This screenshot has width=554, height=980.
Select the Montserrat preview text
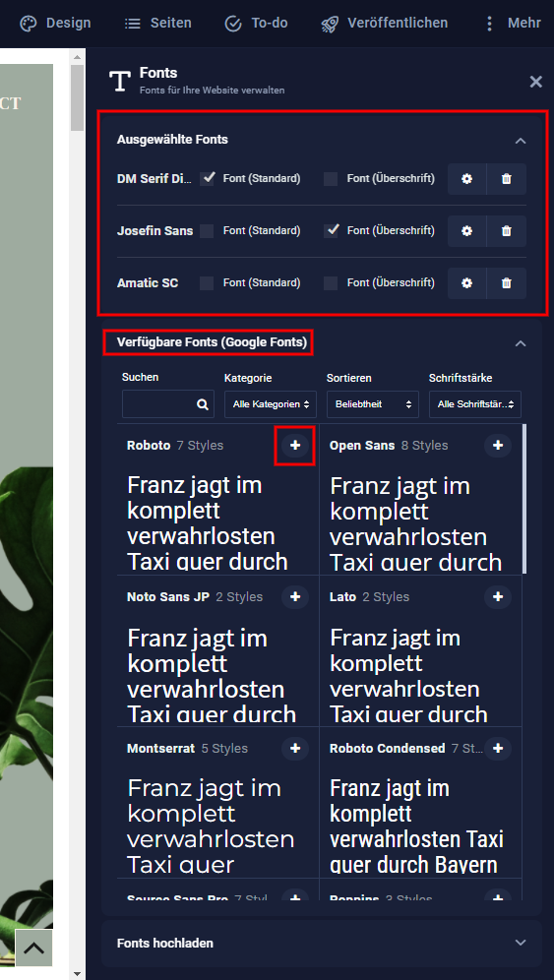point(211,827)
